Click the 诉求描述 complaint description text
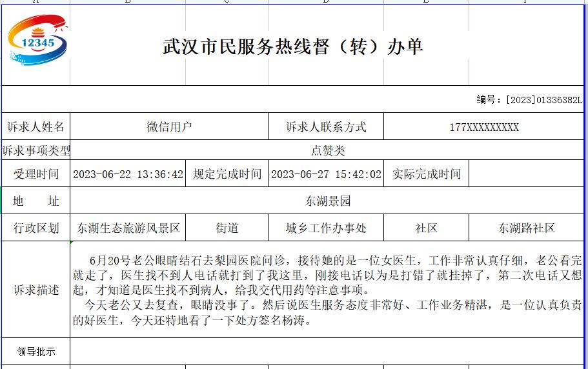Viewport: 588px width, 369px height. pos(327,290)
